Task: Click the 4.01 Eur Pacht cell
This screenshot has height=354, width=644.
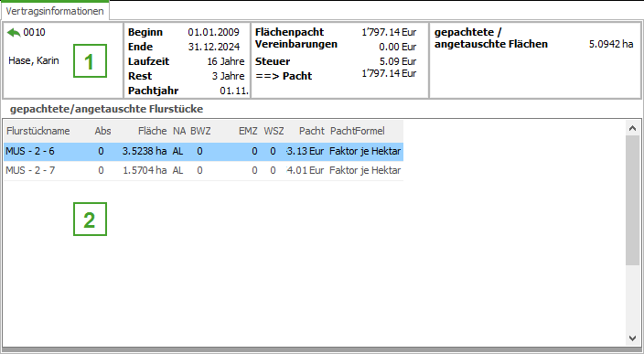Action: [x=306, y=170]
